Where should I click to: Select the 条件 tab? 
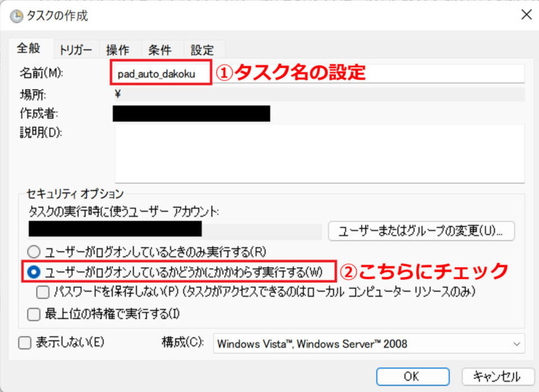point(159,50)
